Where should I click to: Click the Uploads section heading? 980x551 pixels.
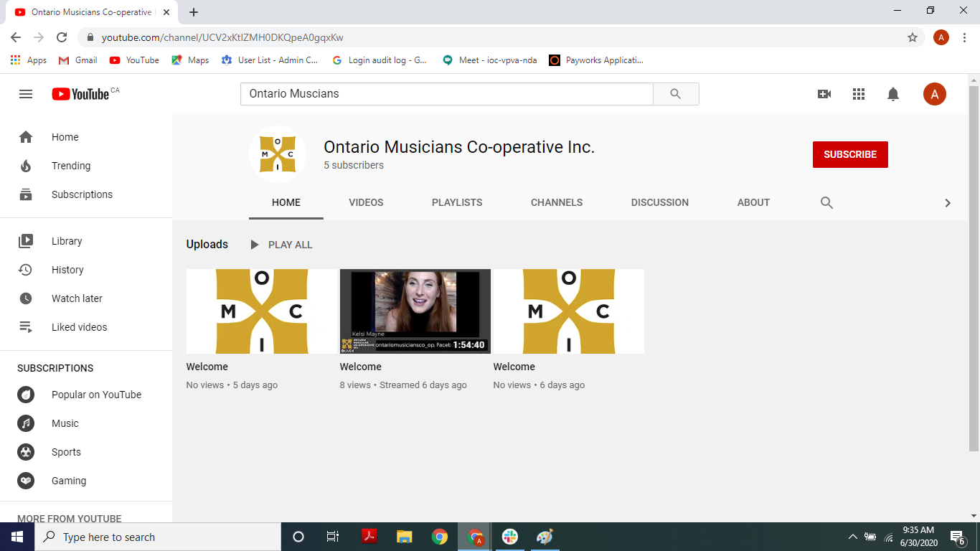(207, 245)
